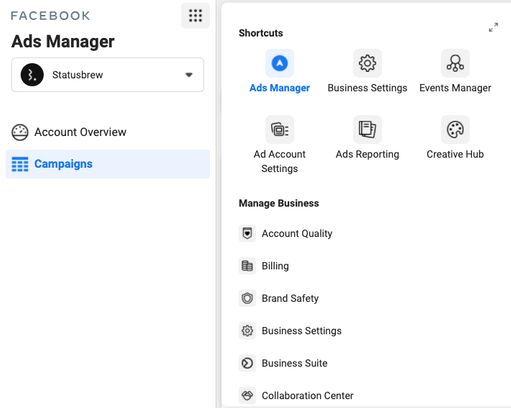
Task: Open the Creative Hub palette icon
Action: 455,129
